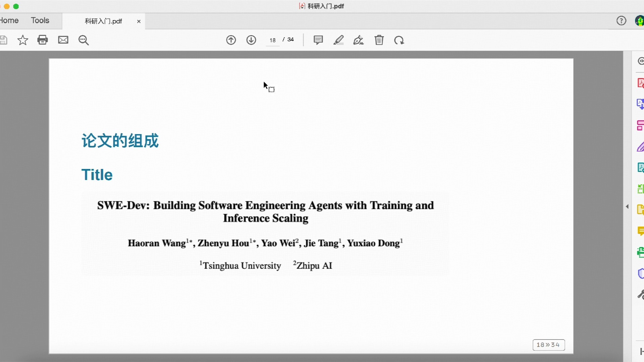Click the window title 科研入门.pdf
644x362 pixels.
tap(326, 6)
